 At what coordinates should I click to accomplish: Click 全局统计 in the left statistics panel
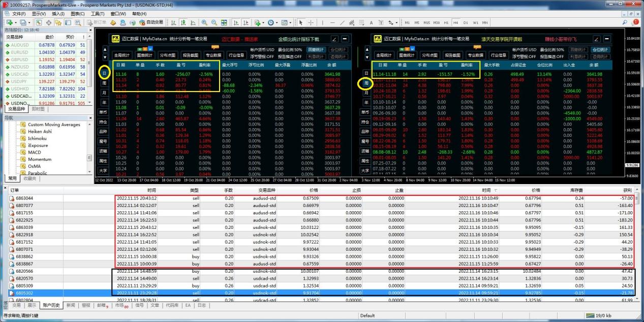click(x=122, y=55)
